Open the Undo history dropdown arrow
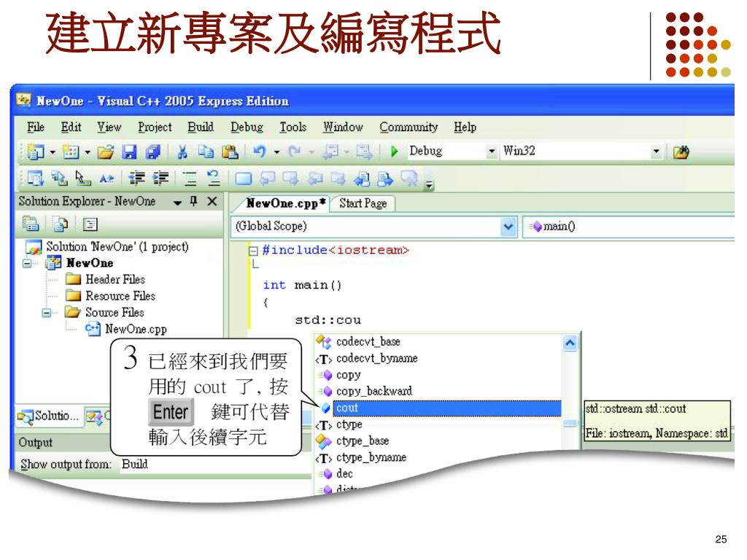 coord(276,152)
